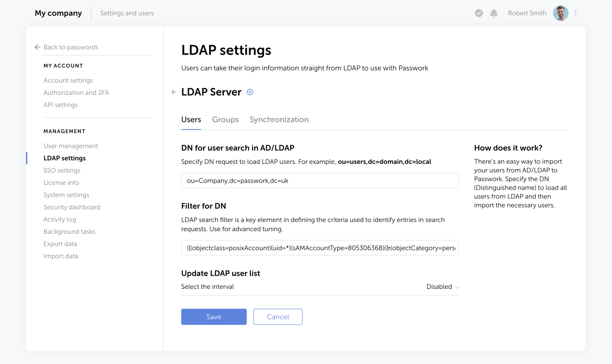Navigate to SSO settings in the sidebar

pos(62,170)
